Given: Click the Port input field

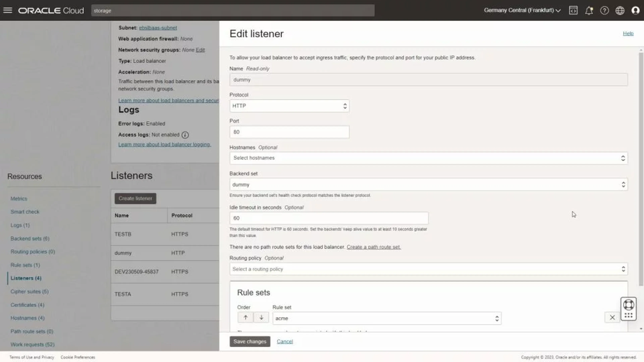Looking at the screenshot, I should pos(289,132).
